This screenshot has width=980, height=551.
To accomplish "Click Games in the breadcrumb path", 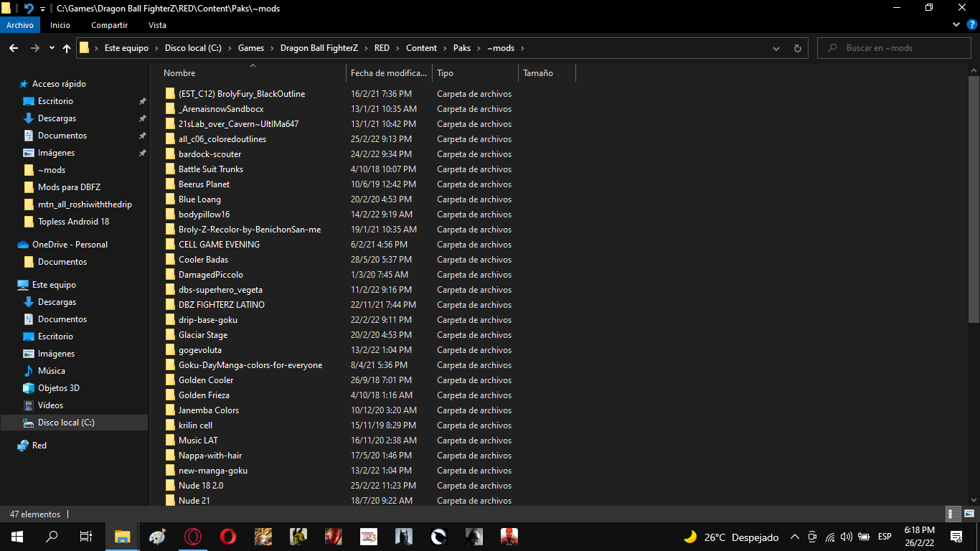I will (x=251, y=48).
